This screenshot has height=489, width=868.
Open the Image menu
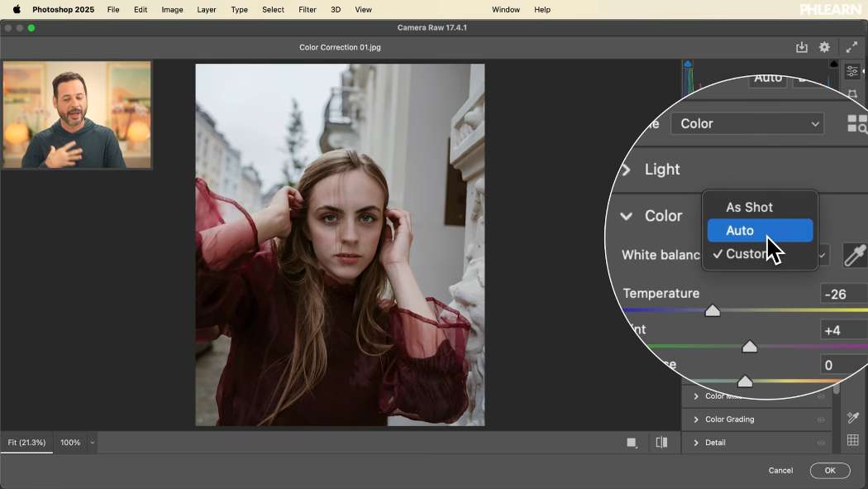point(172,9)
